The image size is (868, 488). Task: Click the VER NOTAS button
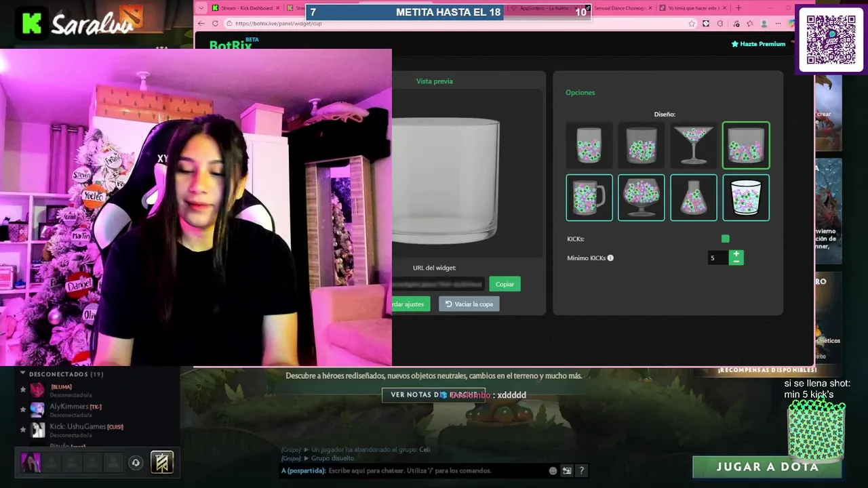tap(433, 395)
